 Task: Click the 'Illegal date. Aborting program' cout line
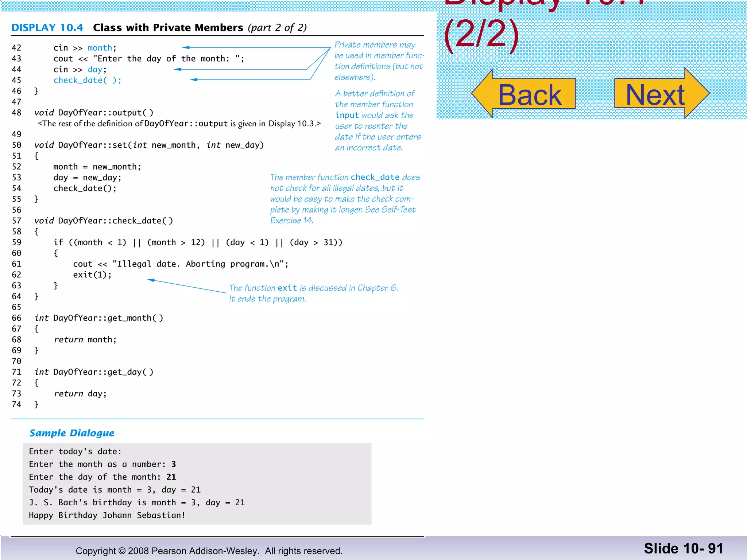pos(181,264)
